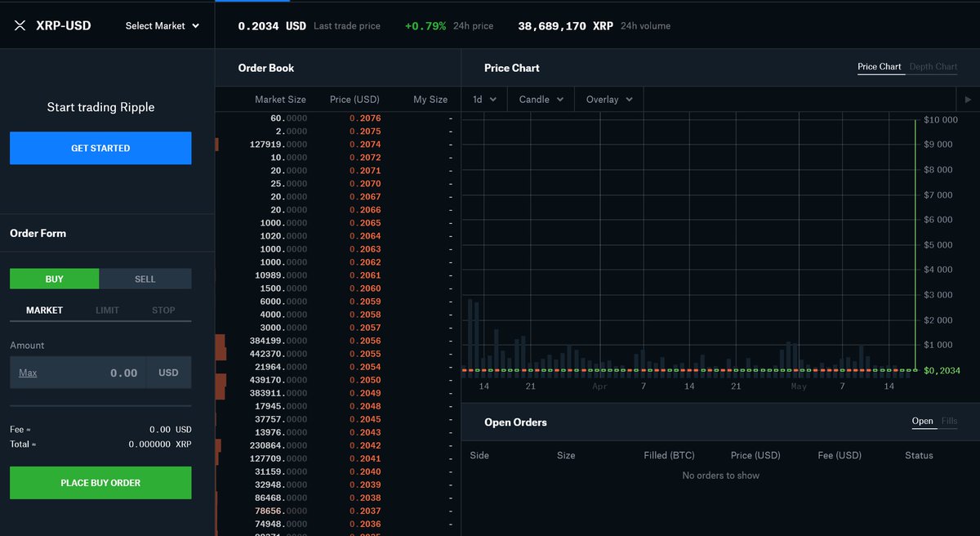Open the Select Market dropdown
The height and width of the screenshot is (536, 980).
click(163, 26)
